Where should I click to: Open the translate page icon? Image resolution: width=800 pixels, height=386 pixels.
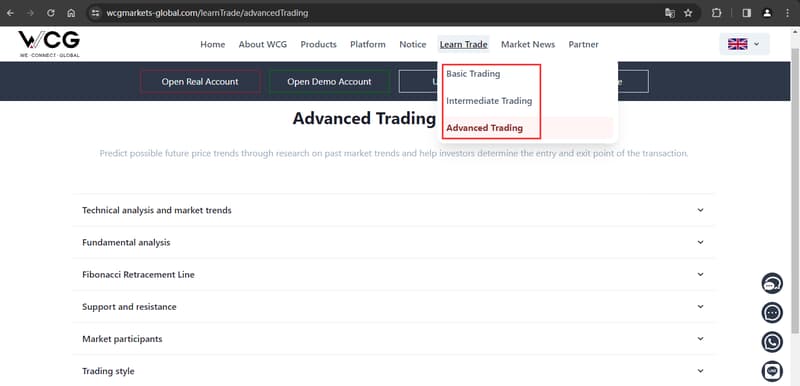pos(670,13)
